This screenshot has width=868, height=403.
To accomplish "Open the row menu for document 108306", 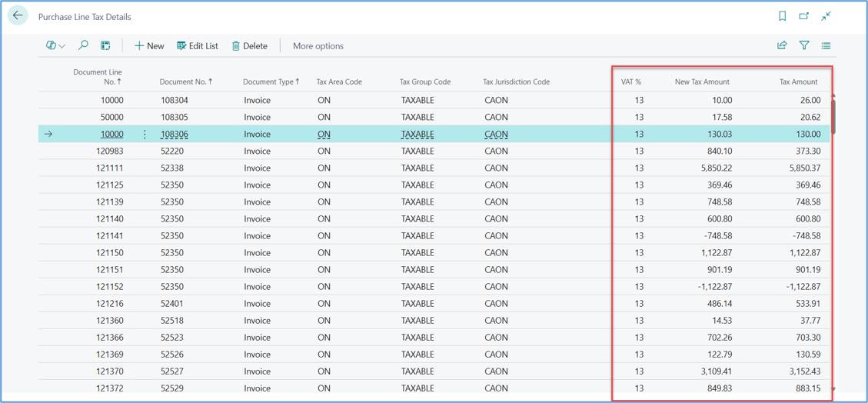I will pos(145,134).
